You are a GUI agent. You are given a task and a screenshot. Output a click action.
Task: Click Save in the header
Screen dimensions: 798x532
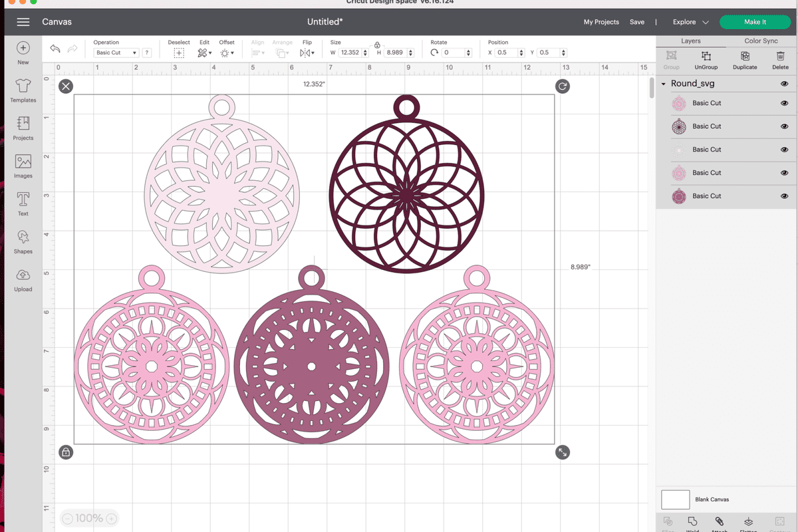click(637, 22)
